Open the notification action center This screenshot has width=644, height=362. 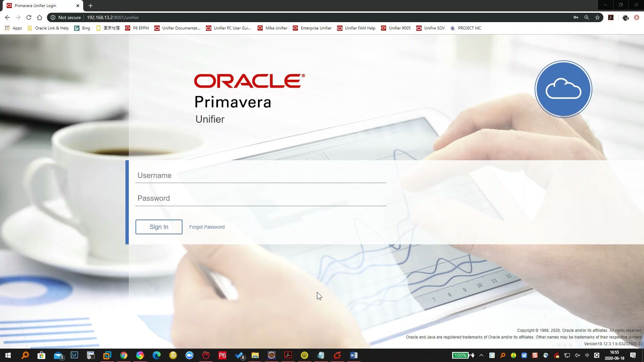(x=633, y=355)
